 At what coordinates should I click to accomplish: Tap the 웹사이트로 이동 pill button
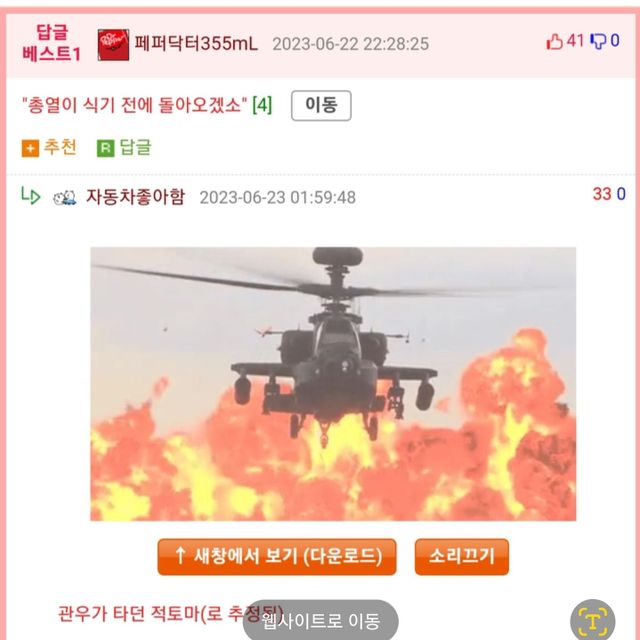coord(321,621)
